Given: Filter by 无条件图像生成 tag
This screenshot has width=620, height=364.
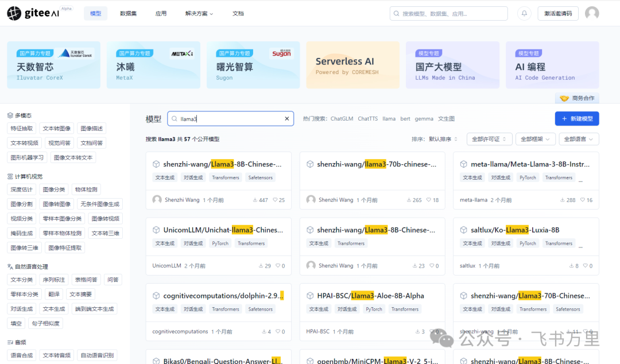Looking at the screenshot, I should [100, 204].
